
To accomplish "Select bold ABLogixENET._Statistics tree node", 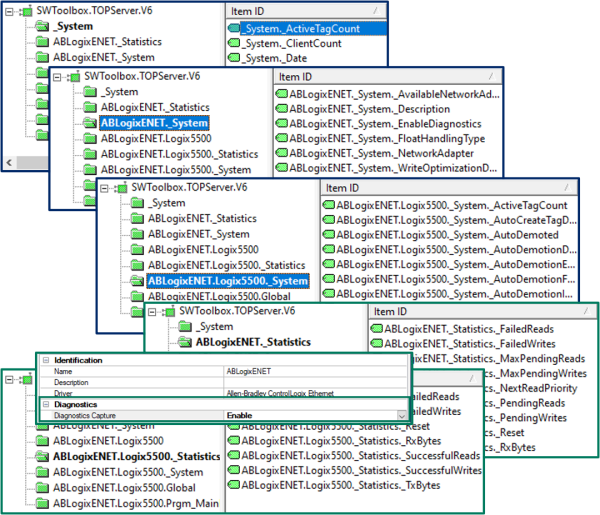I will tap(253, 342).
